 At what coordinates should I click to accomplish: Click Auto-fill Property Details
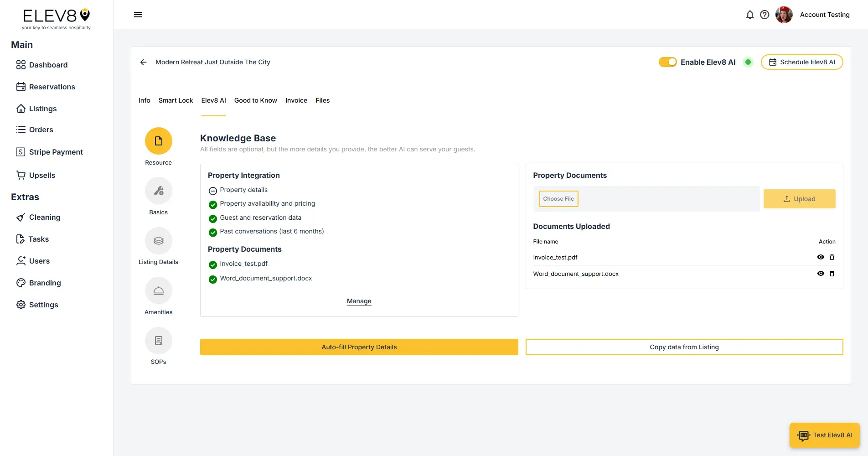coord(359,347)
